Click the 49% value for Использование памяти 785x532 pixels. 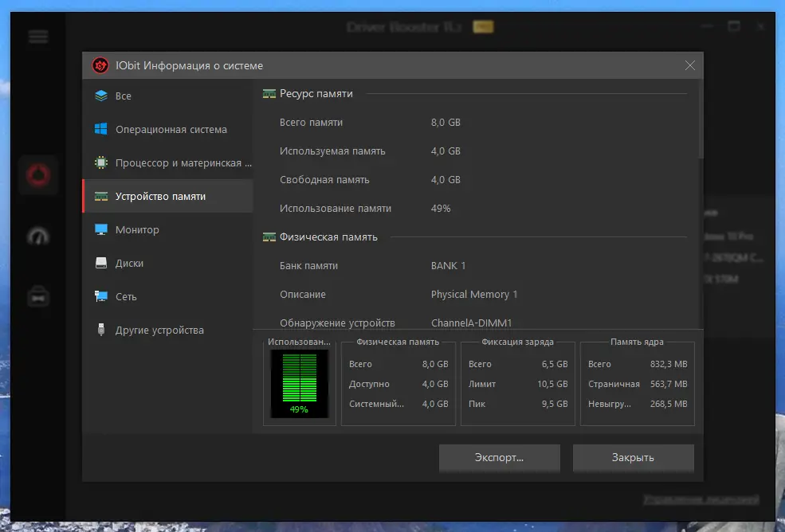pyautogui.click(x=441, y=208)
